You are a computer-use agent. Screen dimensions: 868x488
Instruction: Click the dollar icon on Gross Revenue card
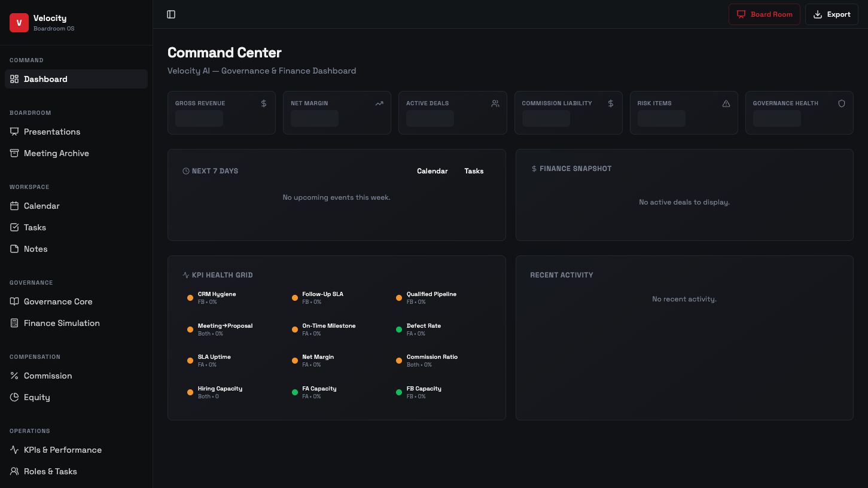(x=264, y=103)
